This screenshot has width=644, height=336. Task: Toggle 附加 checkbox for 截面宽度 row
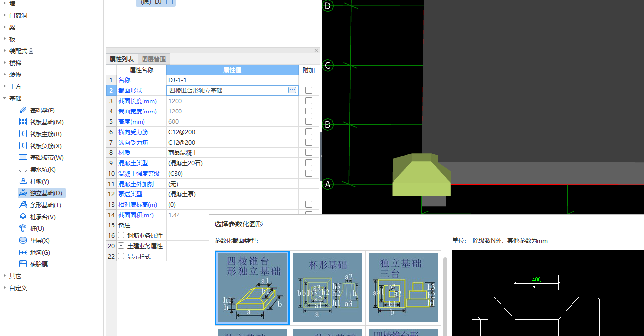[x=309, y=111]
